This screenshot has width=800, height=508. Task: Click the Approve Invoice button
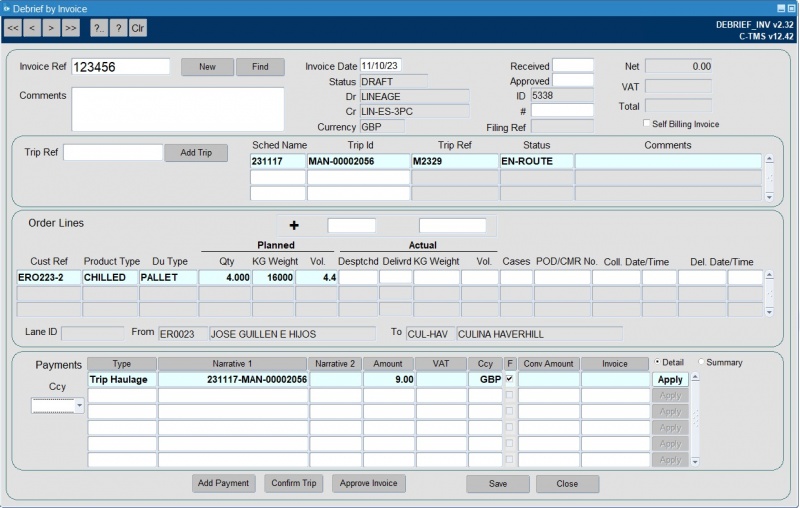pyautogui.click(x=368, y=483)
